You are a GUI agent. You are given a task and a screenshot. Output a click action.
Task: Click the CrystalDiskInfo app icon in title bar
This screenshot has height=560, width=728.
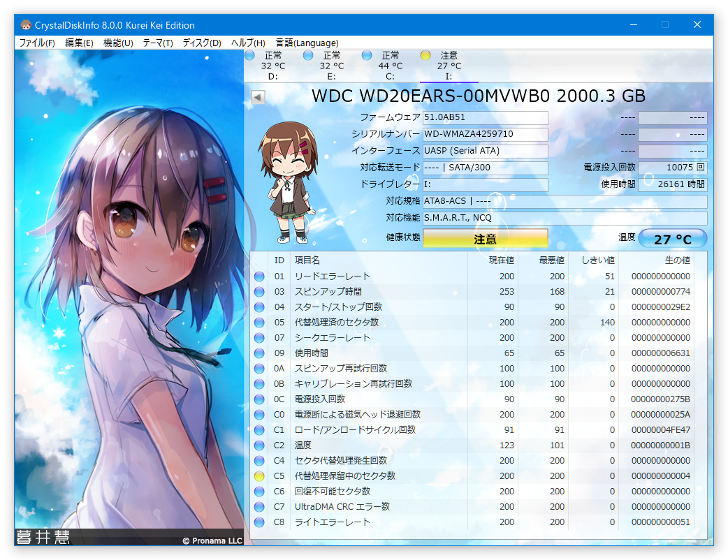(26, 25)
